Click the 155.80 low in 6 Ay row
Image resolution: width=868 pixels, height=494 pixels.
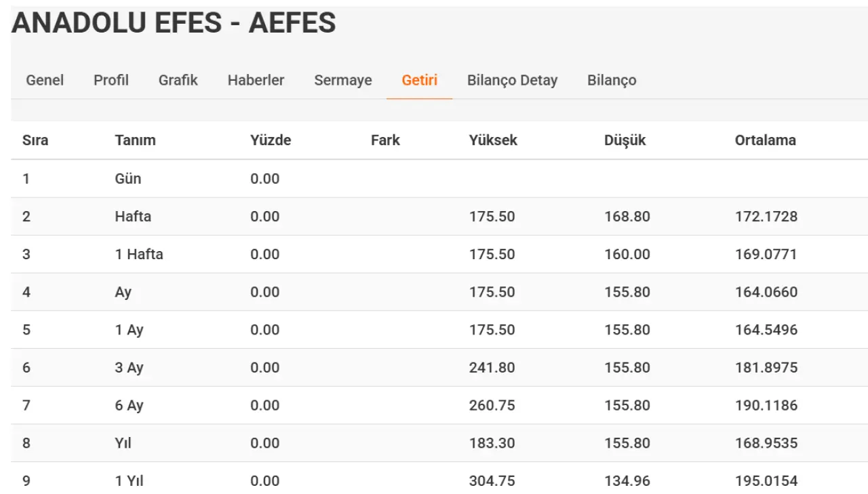627,406
